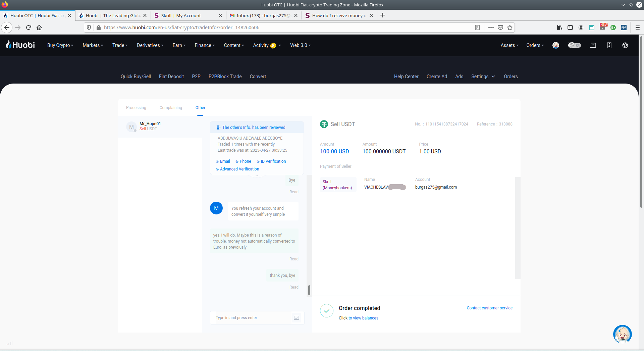Show site security padlock info

click(x=98, y=28)
